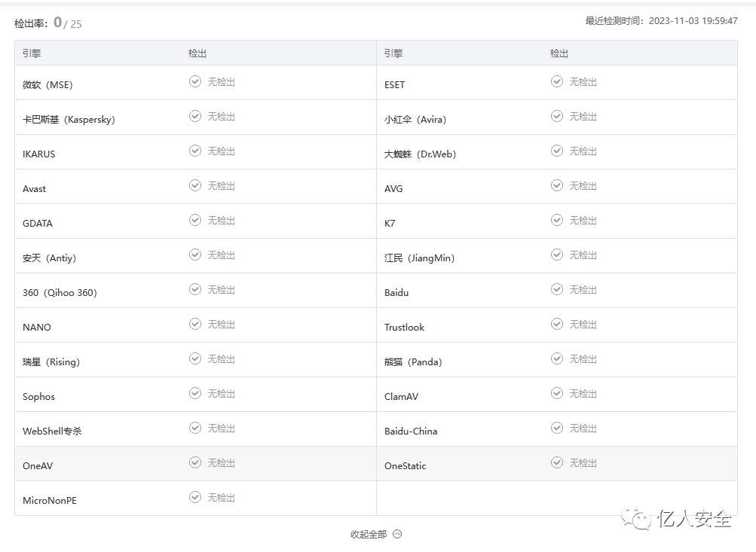Select the Sophos engine name
This screenshot has height=552, width=756.
click(x=38, y=397)
